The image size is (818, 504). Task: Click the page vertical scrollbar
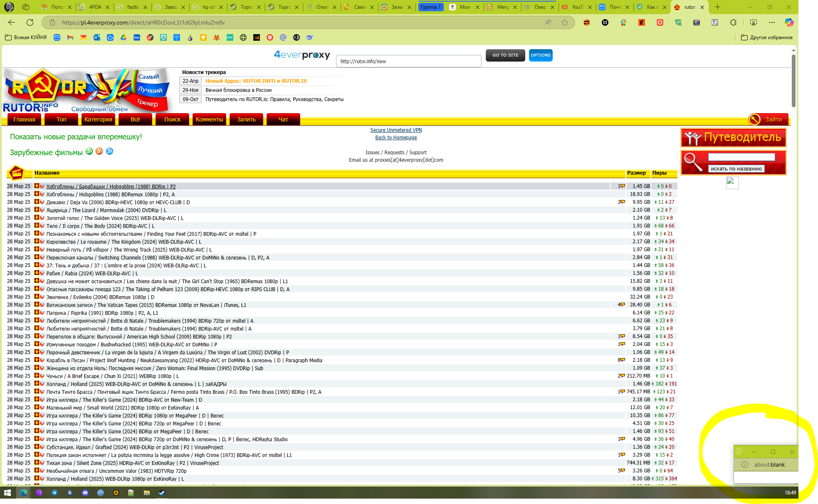[x=793, y=81]
